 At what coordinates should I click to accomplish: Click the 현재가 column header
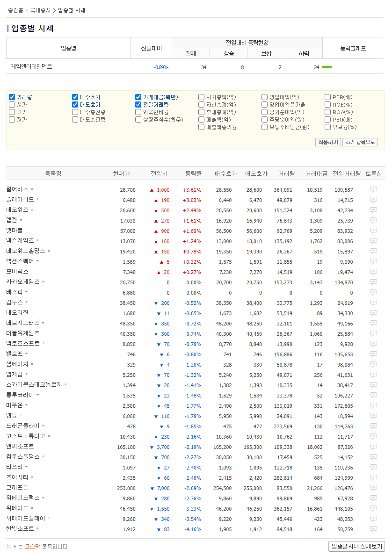point(121,174)
